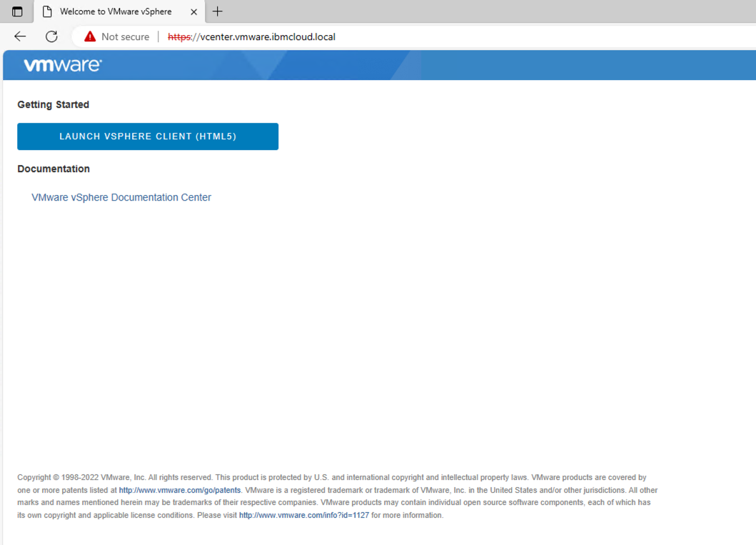Open a new tab with plus icon
756x545 pixels.
point(218,11)
